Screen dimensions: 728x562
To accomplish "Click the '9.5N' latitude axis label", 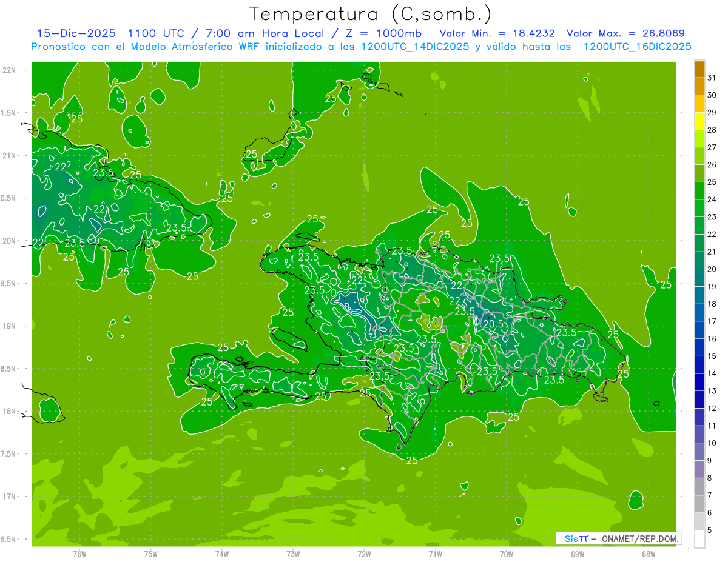I will coord(9,283).
